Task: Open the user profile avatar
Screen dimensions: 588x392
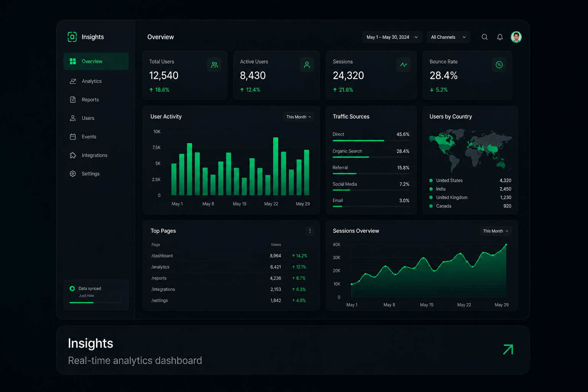Action: (516, 37)
